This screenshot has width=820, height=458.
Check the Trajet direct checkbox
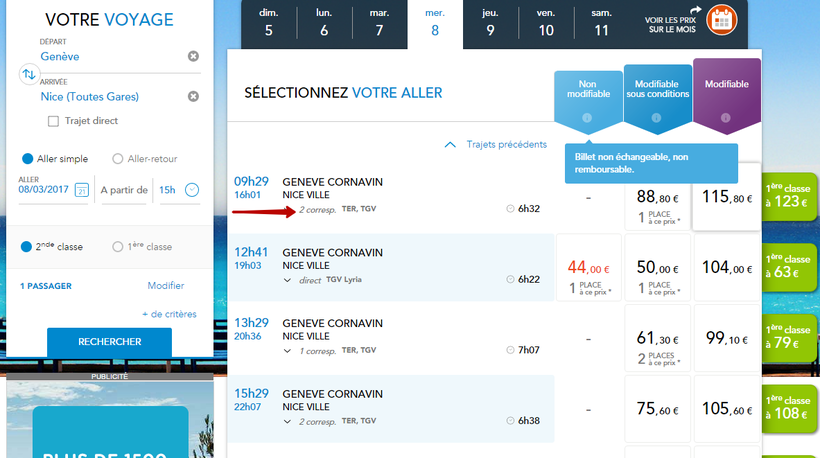pyautogui.click(x=54, y=121)
